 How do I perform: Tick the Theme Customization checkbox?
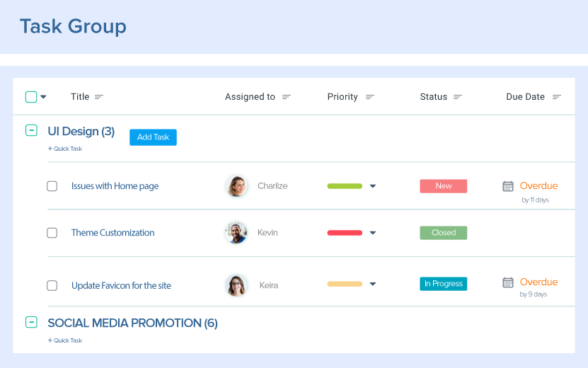(52, 233)
